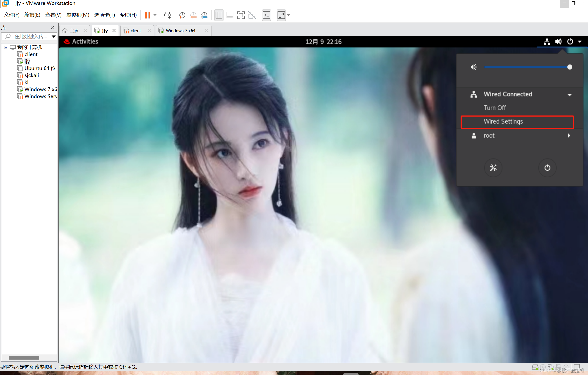Switch to the Windows 7 x64 tab
588x375 pixels.
point(180,31)
